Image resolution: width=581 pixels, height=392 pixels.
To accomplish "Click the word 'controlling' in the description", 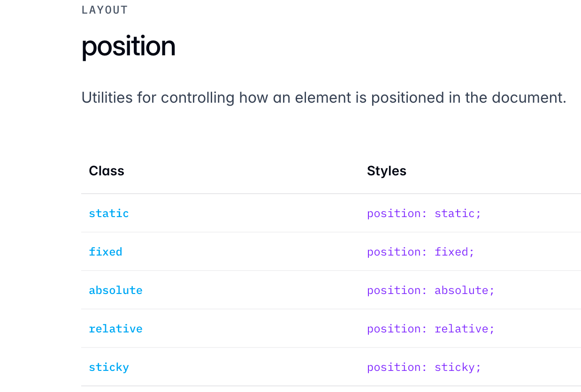I will click(x=197, y=98).
